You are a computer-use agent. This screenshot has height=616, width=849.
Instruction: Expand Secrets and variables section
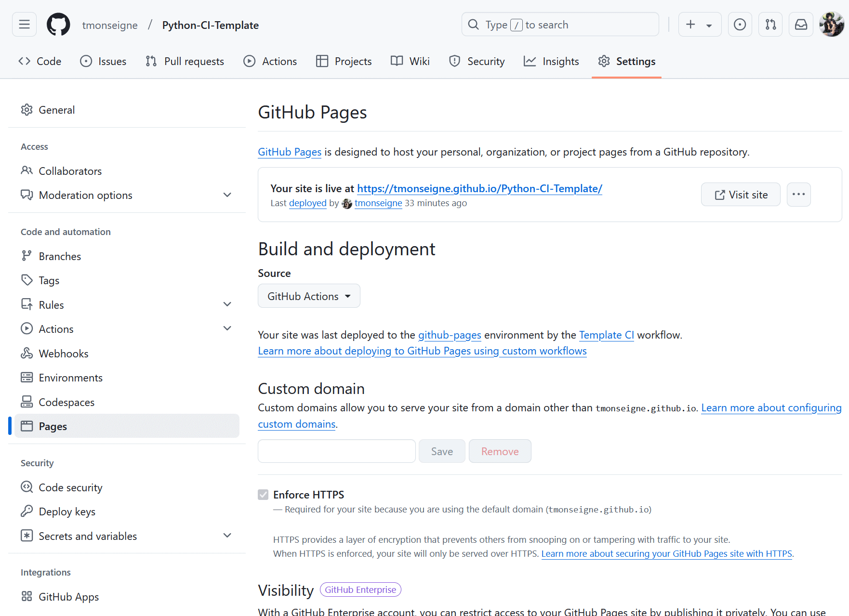tap(227, 536)
